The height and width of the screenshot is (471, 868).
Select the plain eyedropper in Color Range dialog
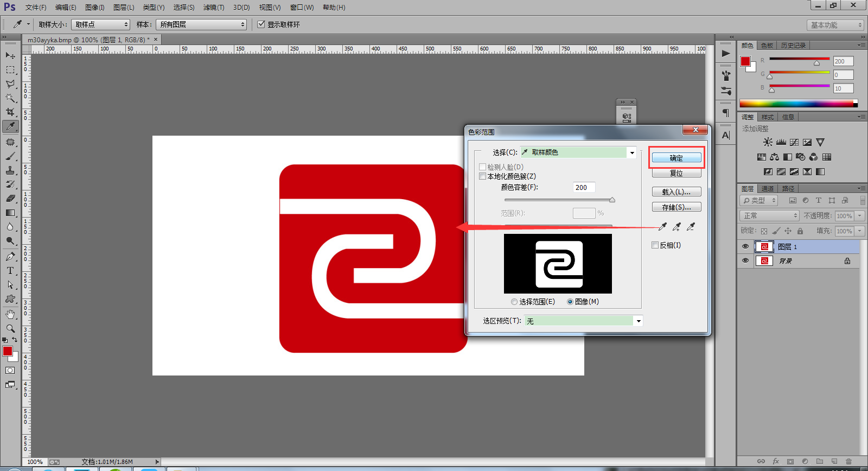(662, 227)
